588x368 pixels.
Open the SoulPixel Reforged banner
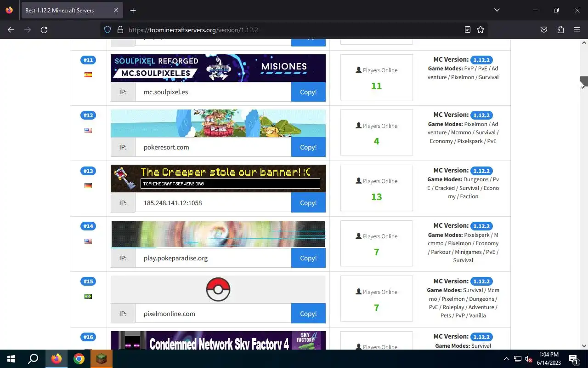(x=218, y=68)
